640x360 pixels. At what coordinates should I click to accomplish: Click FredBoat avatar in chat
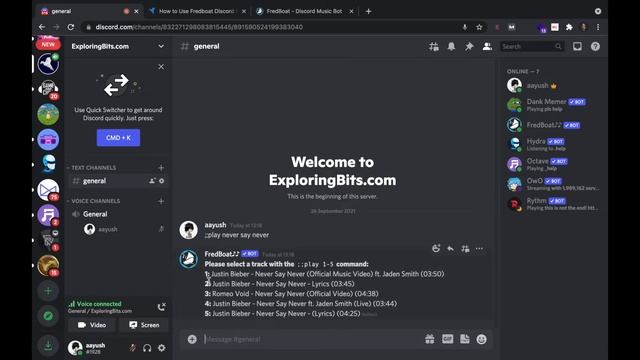point(189,259)
